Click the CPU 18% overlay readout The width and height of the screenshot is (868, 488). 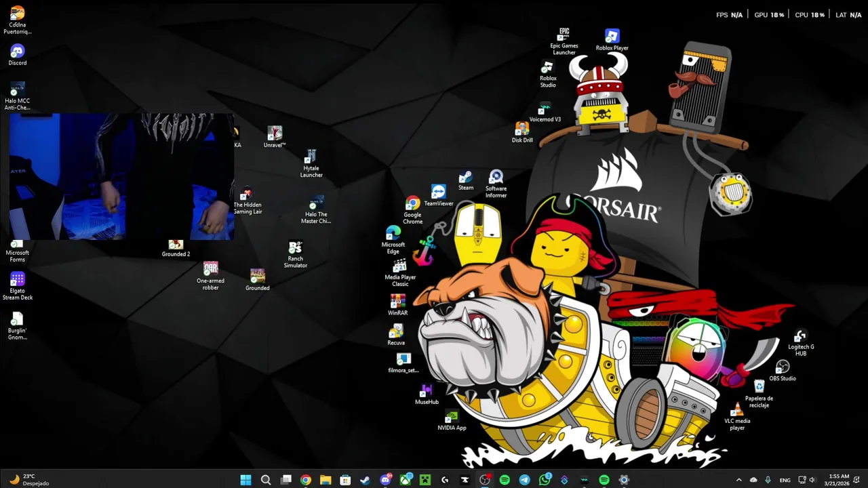coord(810,15)
